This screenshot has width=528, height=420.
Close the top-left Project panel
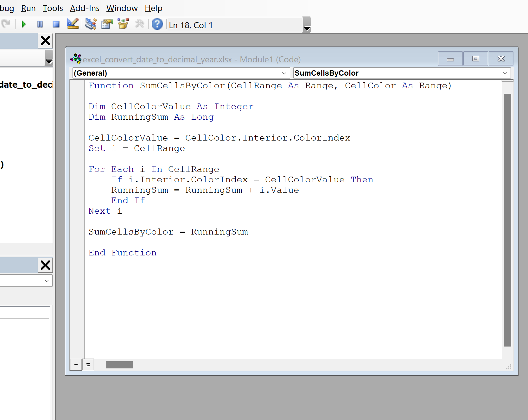point(45,41)
